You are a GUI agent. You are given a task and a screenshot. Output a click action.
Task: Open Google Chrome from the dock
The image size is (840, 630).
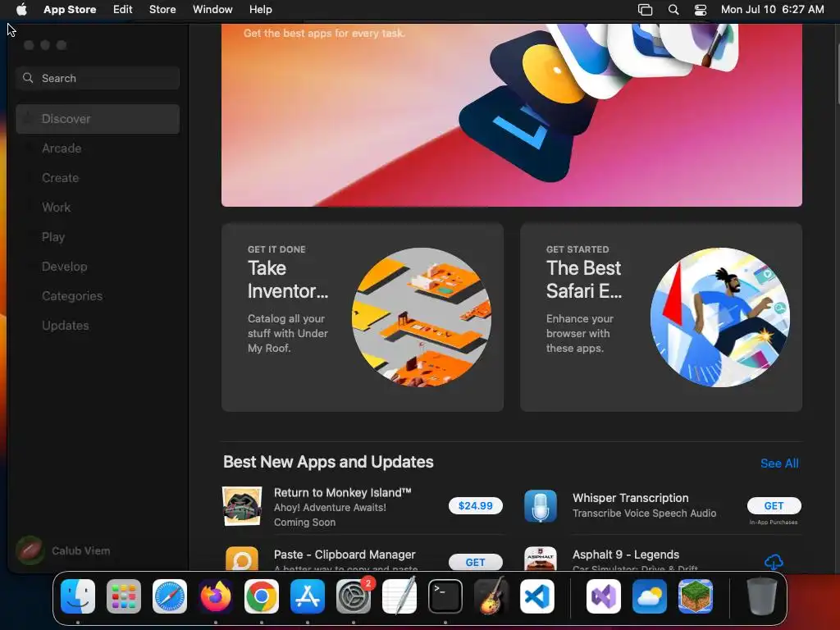tap(262, 596)
